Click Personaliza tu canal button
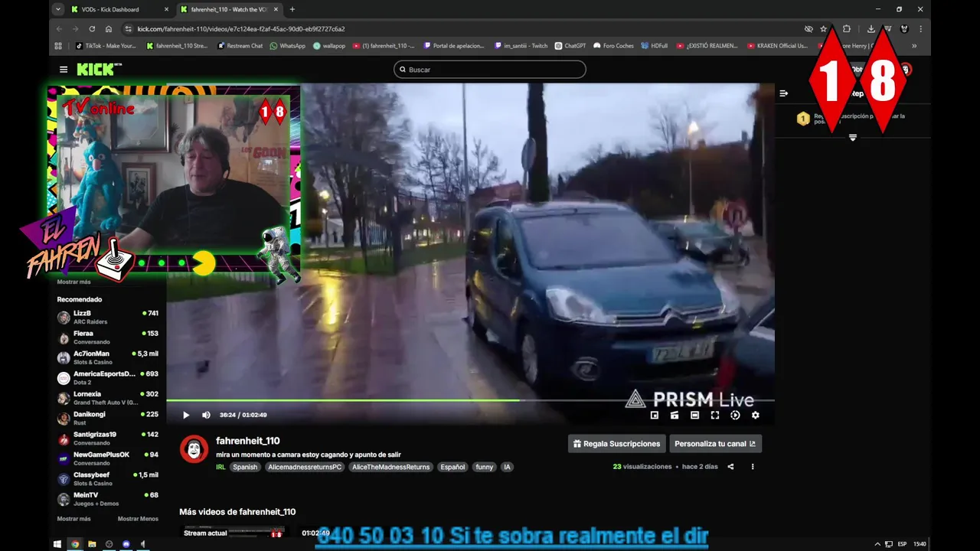 click(715, 444)
